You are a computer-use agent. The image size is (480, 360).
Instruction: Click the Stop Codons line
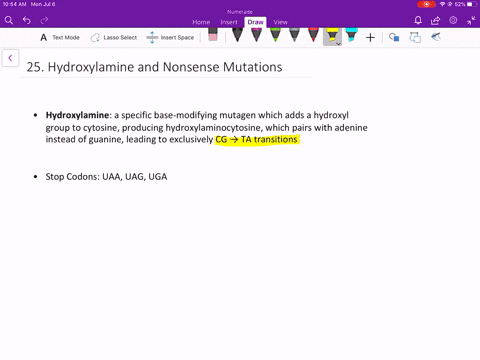pyautogui.click(x=106, y=177)
